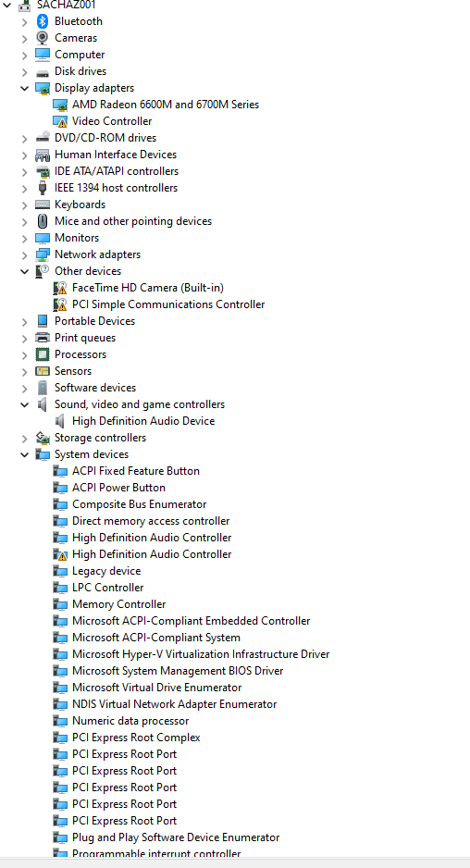Select NDIS Virtual Network Adapter Enumerator
Image resolution: width=470 pixels, height=868 pixels.
tap(174, 704)
